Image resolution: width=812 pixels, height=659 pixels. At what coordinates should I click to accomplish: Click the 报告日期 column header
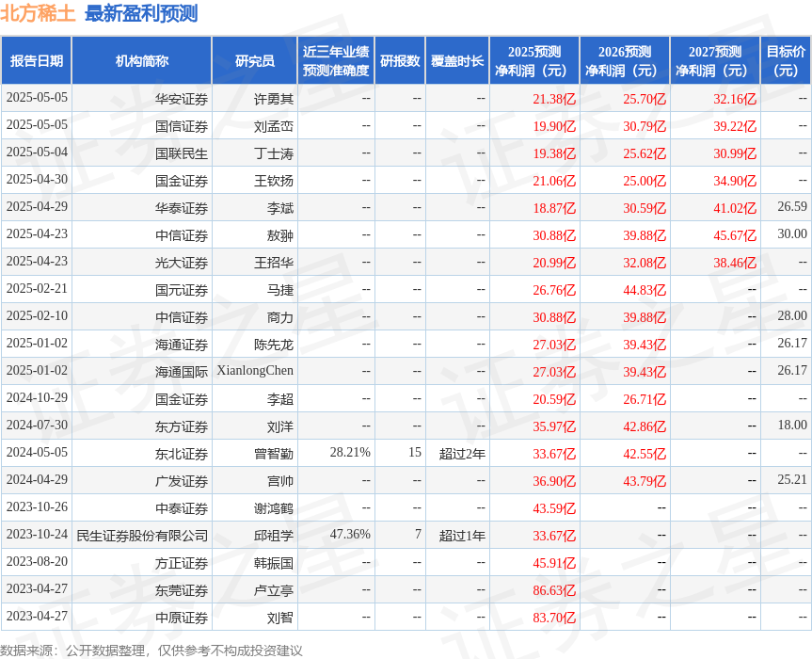(40, 60)
